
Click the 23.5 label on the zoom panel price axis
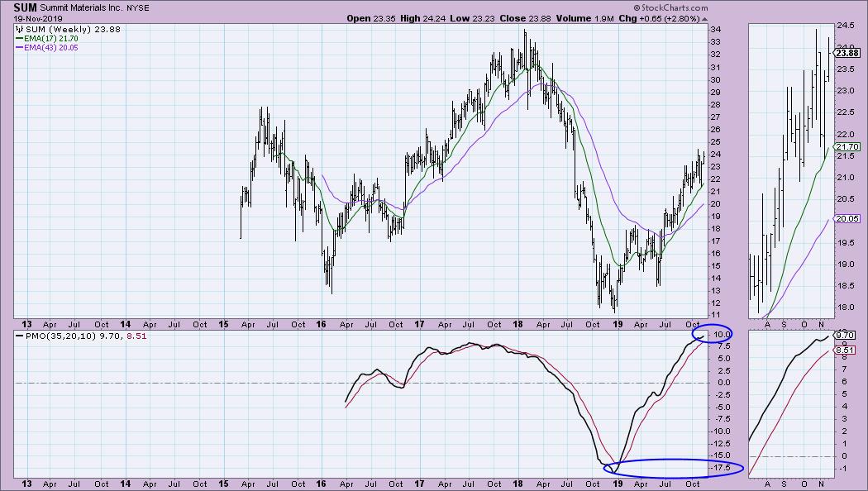pyautogui.click(x=845, y=69)
